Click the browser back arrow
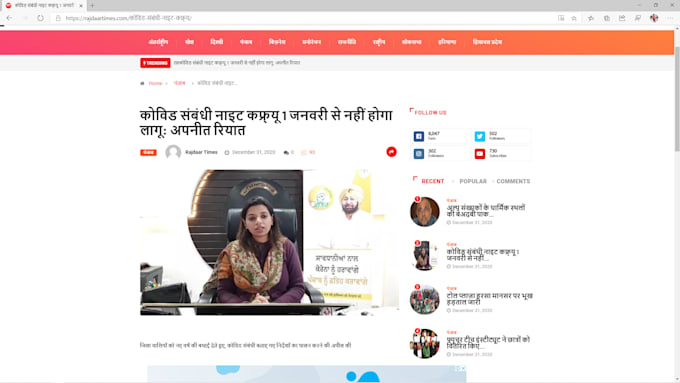 pyautogui.click(x=9, y=18)
